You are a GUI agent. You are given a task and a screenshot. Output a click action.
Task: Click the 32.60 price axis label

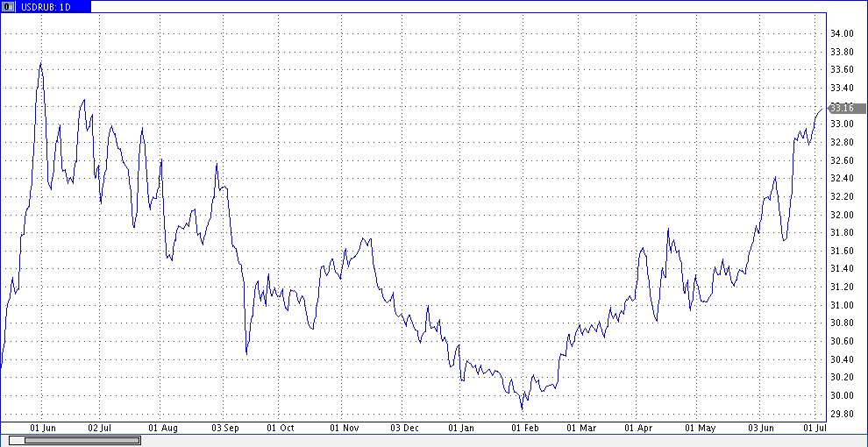842,160
